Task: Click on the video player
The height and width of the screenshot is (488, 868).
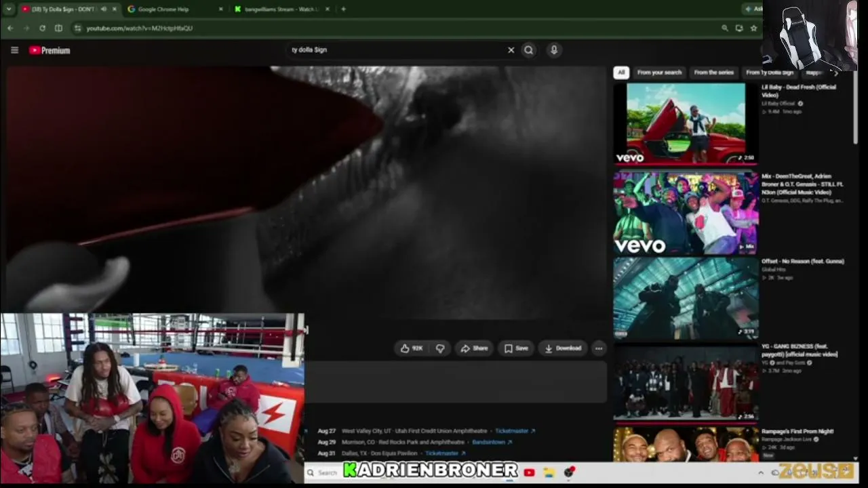Action: point(305,193)
